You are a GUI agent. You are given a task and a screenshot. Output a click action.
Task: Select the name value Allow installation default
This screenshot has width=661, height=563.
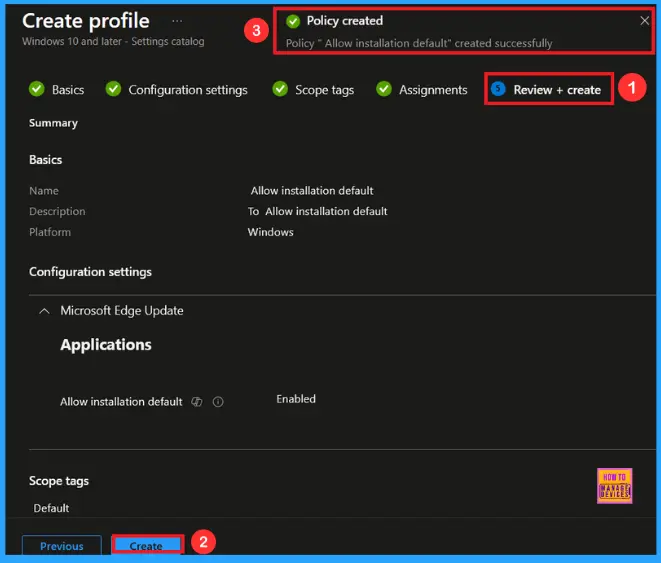312,191
